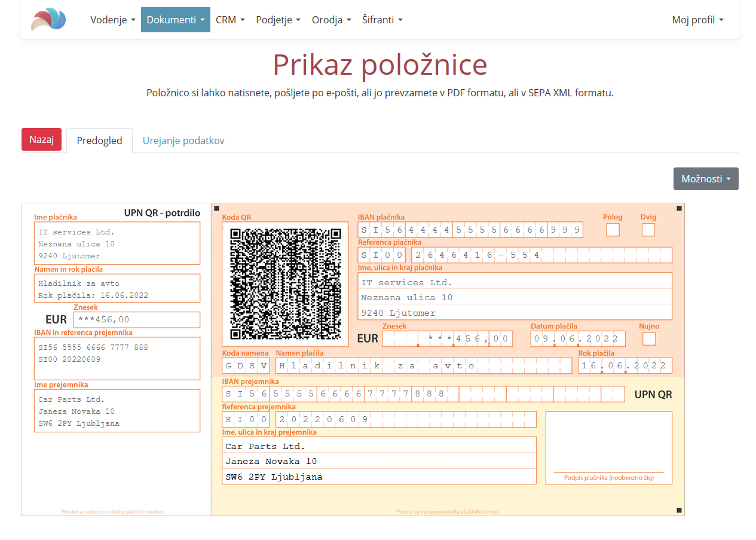Viewport: 756px width, 540px height.
Task: Select the Predogled tab
Action: coord(99,141)
